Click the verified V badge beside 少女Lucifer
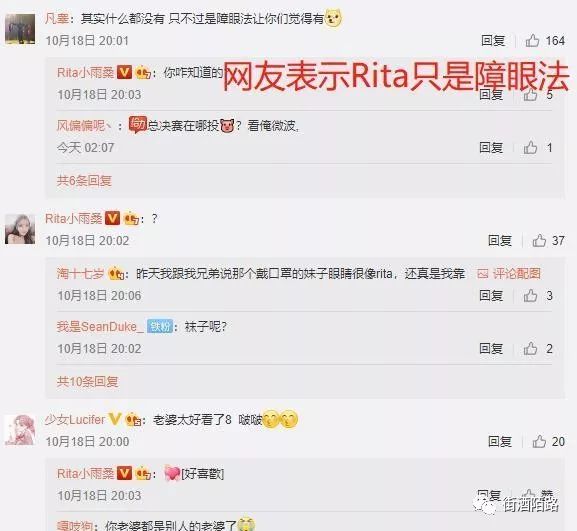 115,419
